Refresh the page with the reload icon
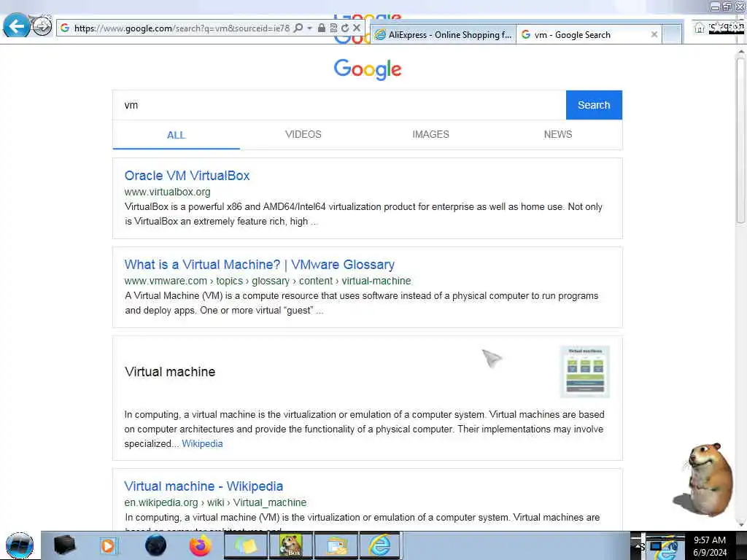747x560 pixels. (345, 28)
